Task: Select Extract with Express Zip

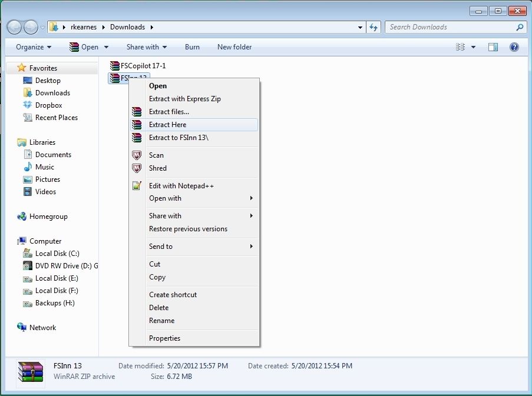Action: (194, 99)
